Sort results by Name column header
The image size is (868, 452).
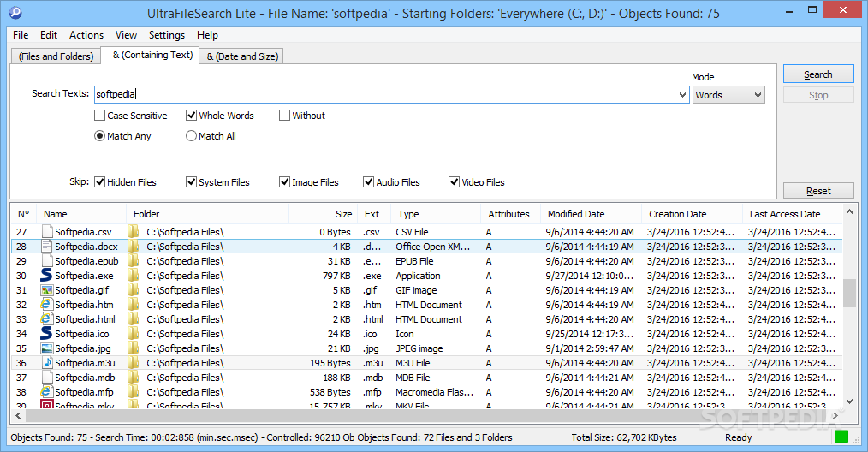point(81,214)
